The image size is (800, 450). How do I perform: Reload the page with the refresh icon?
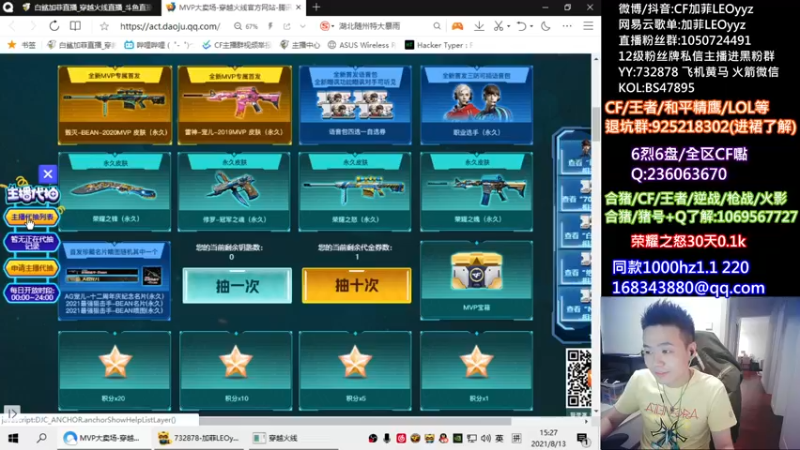pos(54,26)
